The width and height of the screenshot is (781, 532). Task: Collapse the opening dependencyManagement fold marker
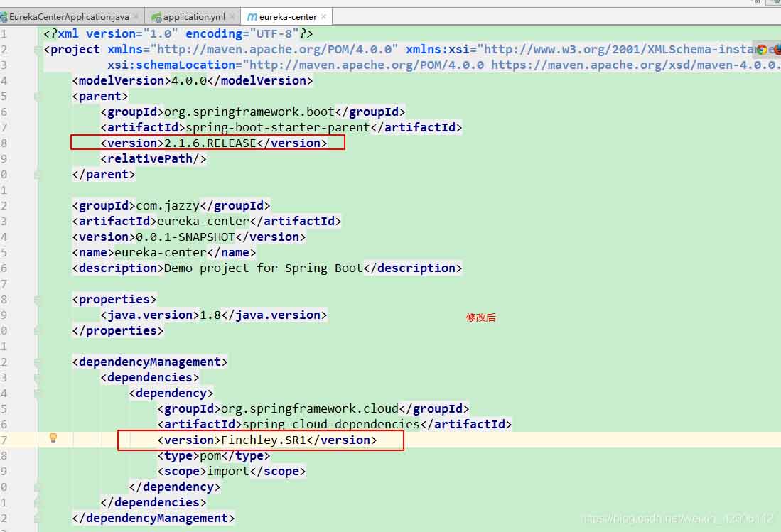pyautogui.click(x=38, y=362)
